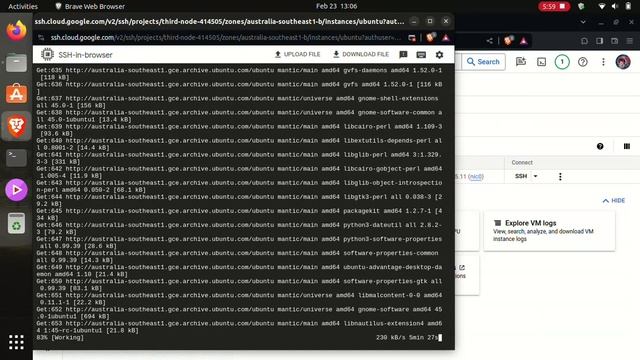Image resolution: width=640 pixels, height=360 pixels.
Task: Open the Cloud Console three-dot settings menu
Action: [603, 62]
